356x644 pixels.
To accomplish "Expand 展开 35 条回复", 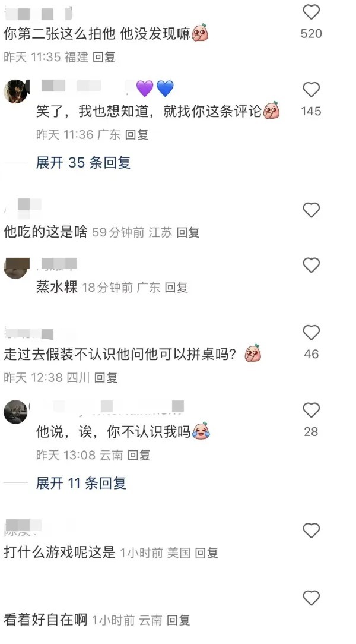I will (x=83, y=163).
